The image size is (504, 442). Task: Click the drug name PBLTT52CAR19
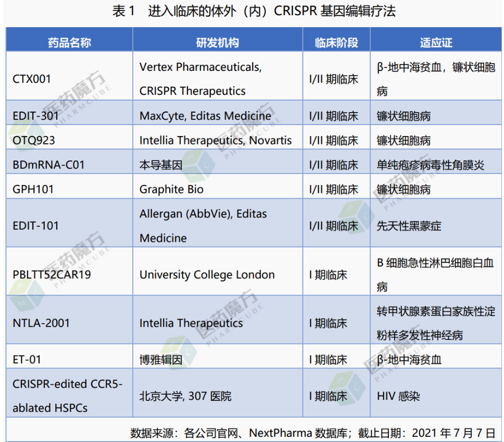click(x=52, y=275)
